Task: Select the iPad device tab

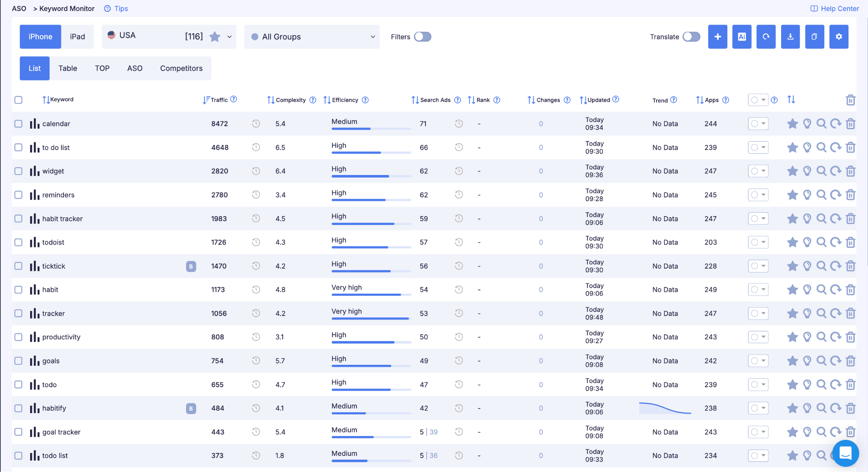Action: pyautogui.click(x=78, y=37)
